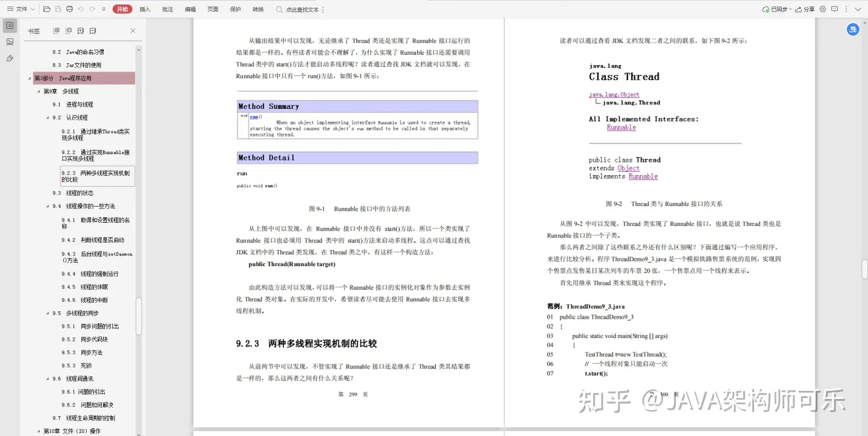This screenshot has height=436, width=868.
Task: Switch to the 插入 tab
Action: coord(145,9)
